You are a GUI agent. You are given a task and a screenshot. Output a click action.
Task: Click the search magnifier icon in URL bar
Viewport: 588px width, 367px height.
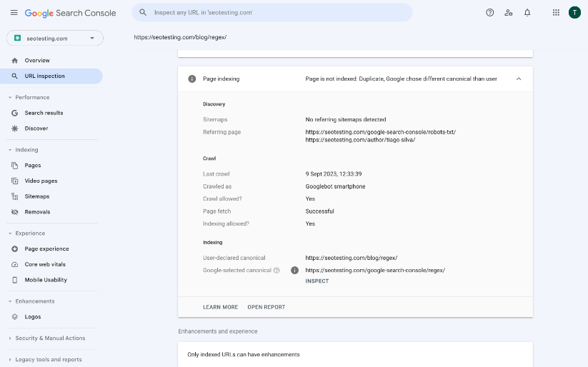[x=143, y=12]
